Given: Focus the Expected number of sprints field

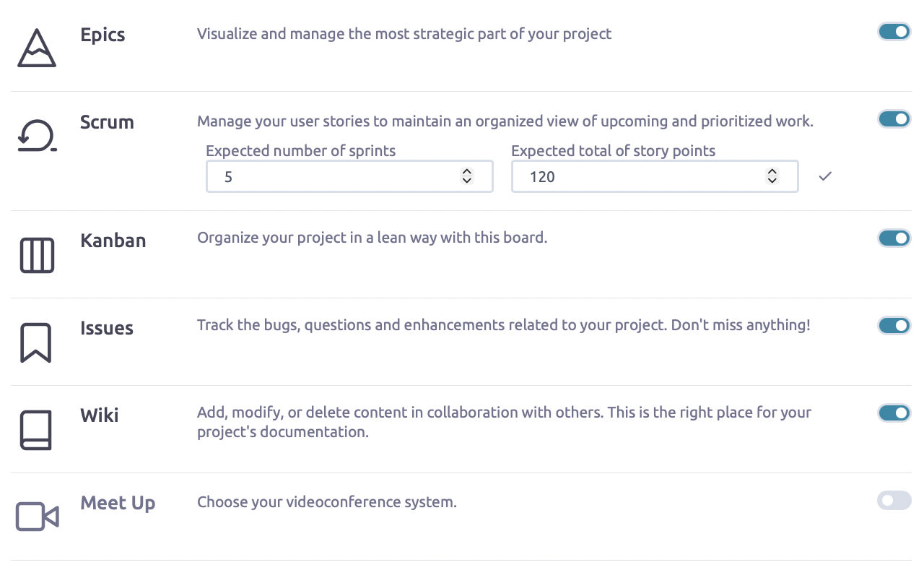Looking at the screenshot, I should 349,176.
